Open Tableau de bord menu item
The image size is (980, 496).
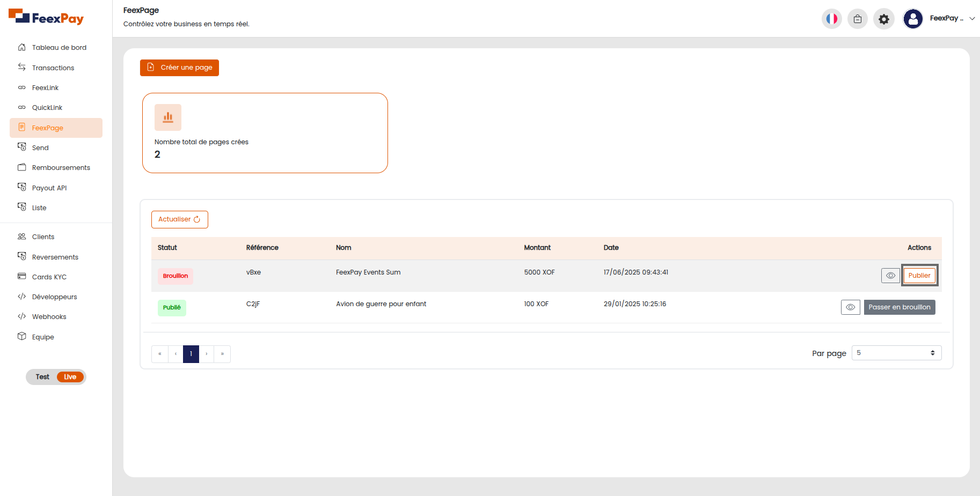(x=56, y=47)
